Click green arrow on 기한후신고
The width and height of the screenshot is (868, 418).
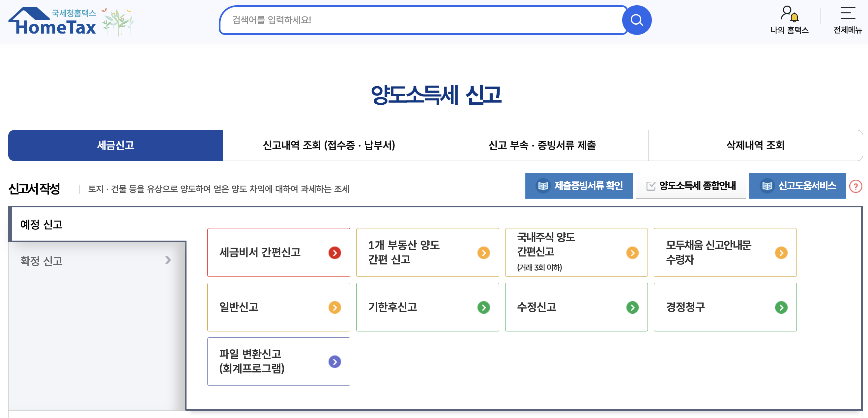click(x=483, y=307)
